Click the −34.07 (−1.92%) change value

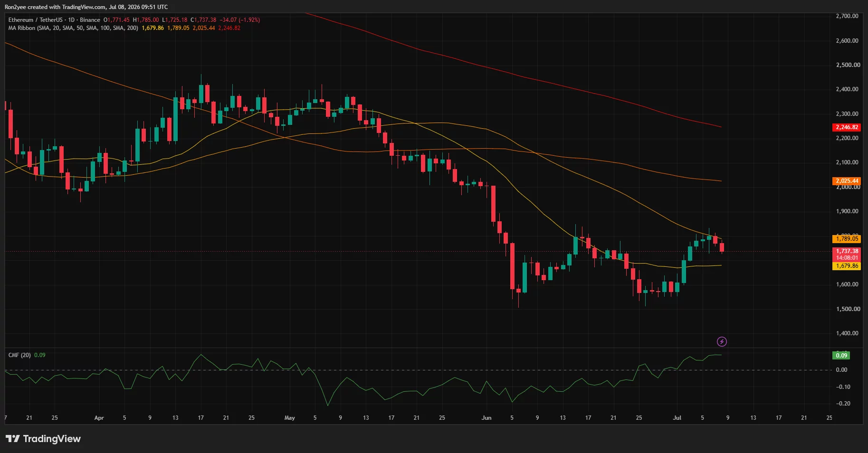pos(239,20)
